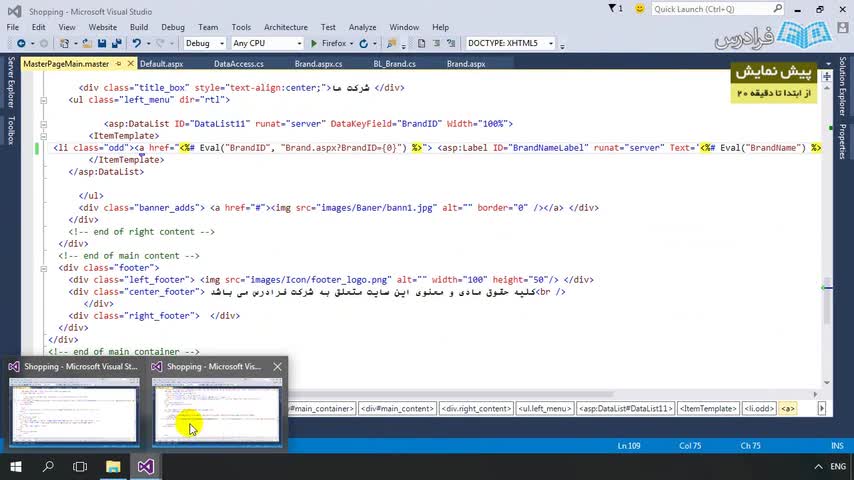Select the ul.left_menu breadcrumb
This screenshot has height=480, width=854.
point(545,409)
